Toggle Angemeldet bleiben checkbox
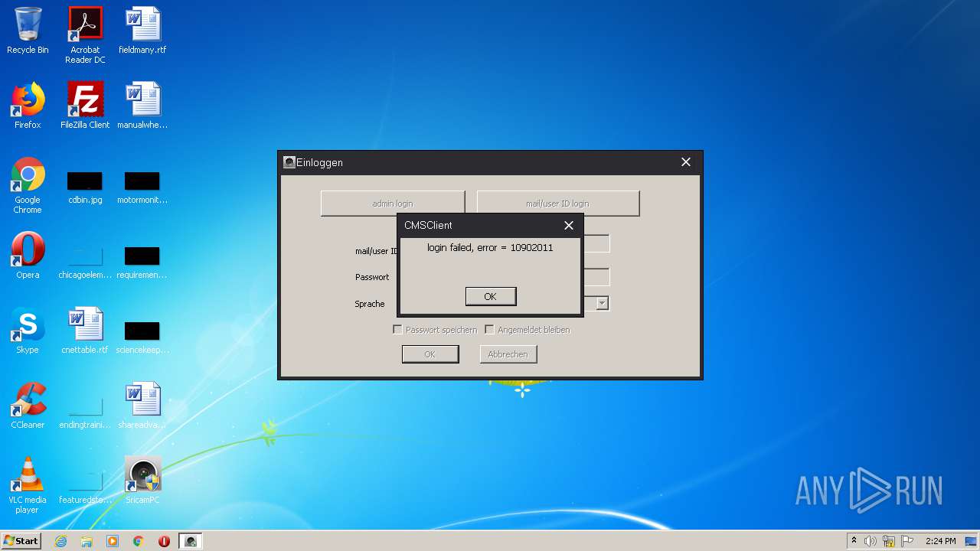Image resolution: width=980 pixels, height=551 pixels. (x=489, y=330)
